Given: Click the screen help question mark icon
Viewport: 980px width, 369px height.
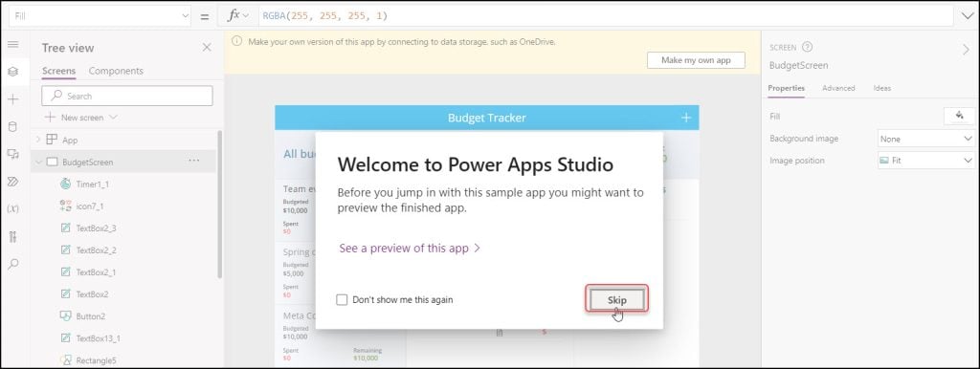Looking at the screenshot, I should click(x=807, y=47).
